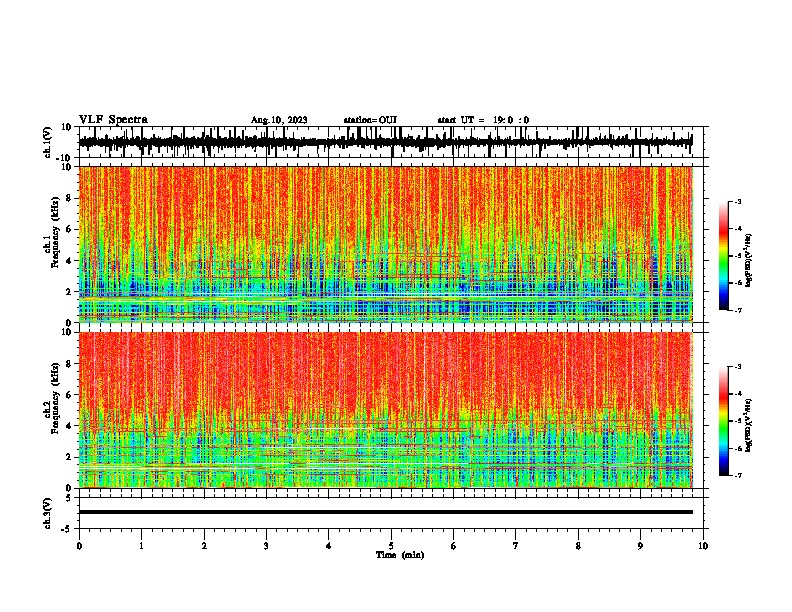The width and height of the screenshot is (792, 612).
Task: Select the "-3" tick on ch.1 color bar
Action: click(x=738, y=202)
